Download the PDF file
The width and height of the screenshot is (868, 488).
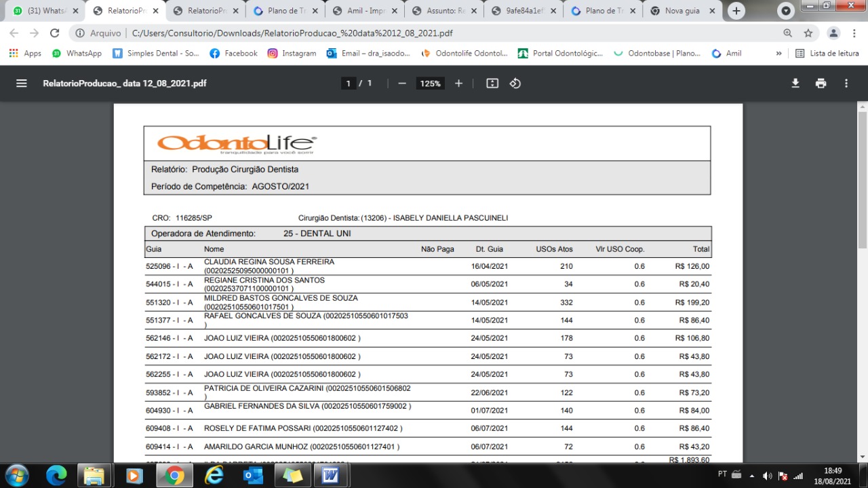click(795, 83)
